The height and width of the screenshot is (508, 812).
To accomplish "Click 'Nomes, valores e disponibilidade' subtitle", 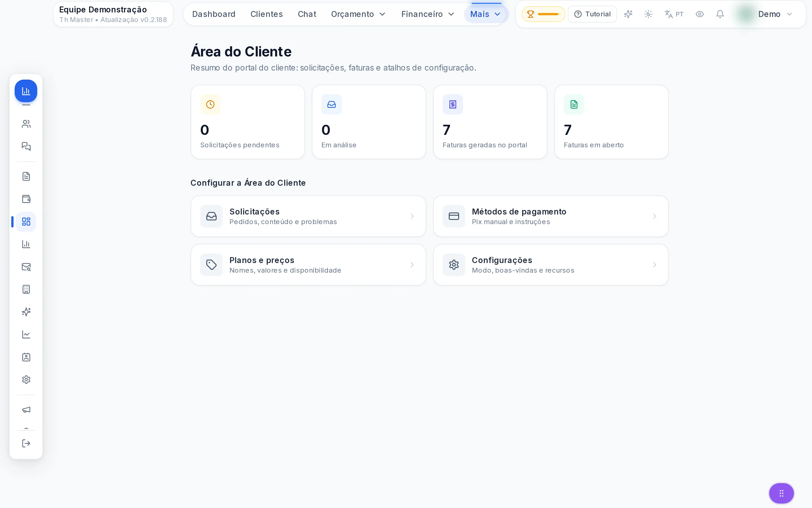I will (285, 270).
